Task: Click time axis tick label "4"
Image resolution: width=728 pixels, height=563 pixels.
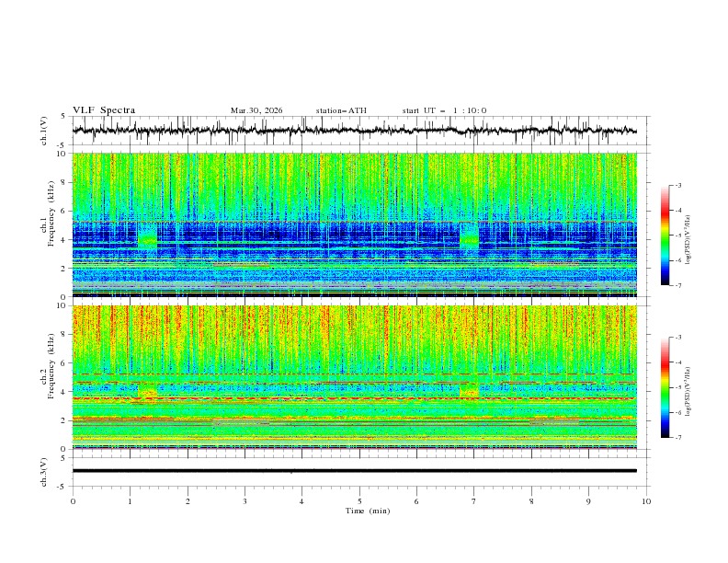Action: coord(301,501)
